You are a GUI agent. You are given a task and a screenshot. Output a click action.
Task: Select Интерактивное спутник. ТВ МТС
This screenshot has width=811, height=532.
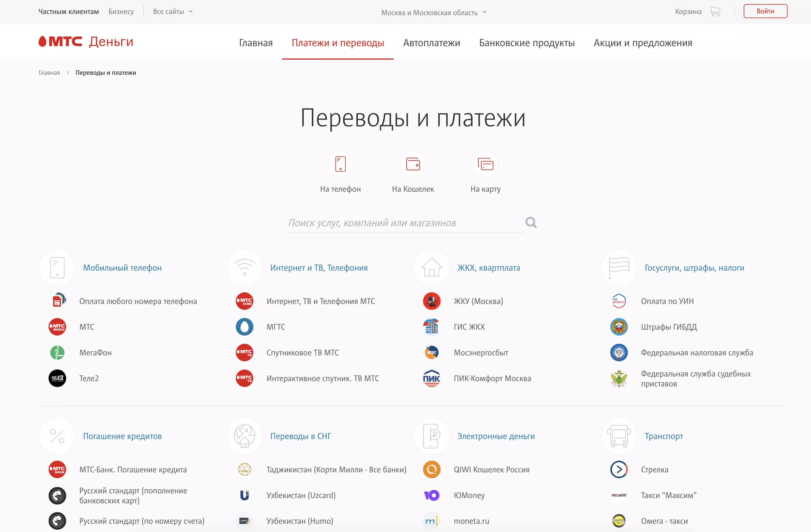click(x=323, y=378)
